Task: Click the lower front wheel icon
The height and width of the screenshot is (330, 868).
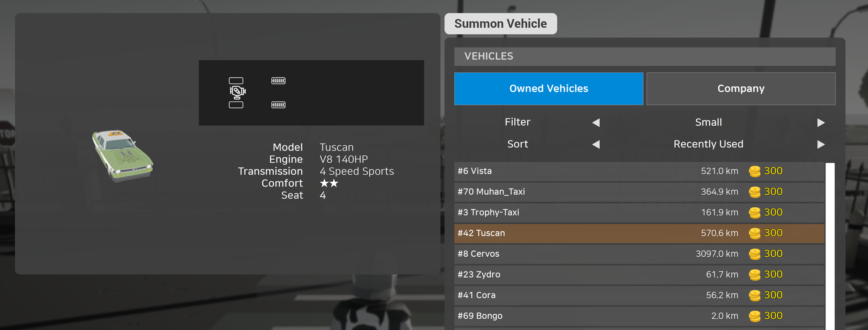Action: point(236,105)
